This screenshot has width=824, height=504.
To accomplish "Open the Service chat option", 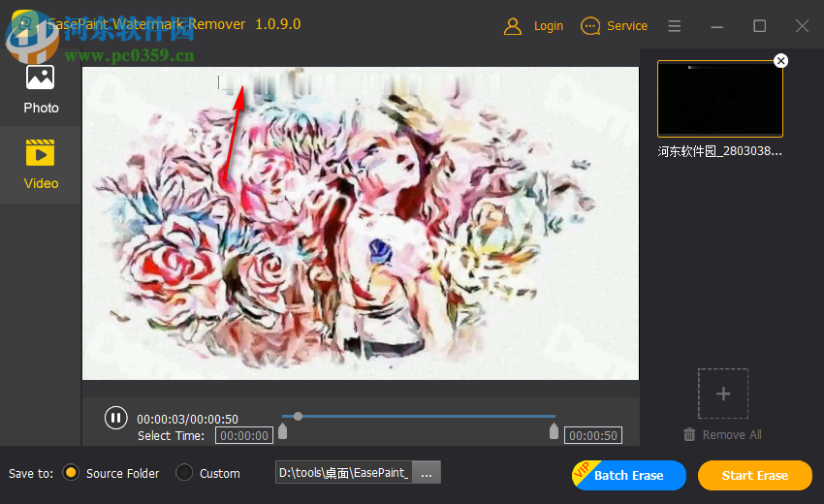I will tap(626, 26).
